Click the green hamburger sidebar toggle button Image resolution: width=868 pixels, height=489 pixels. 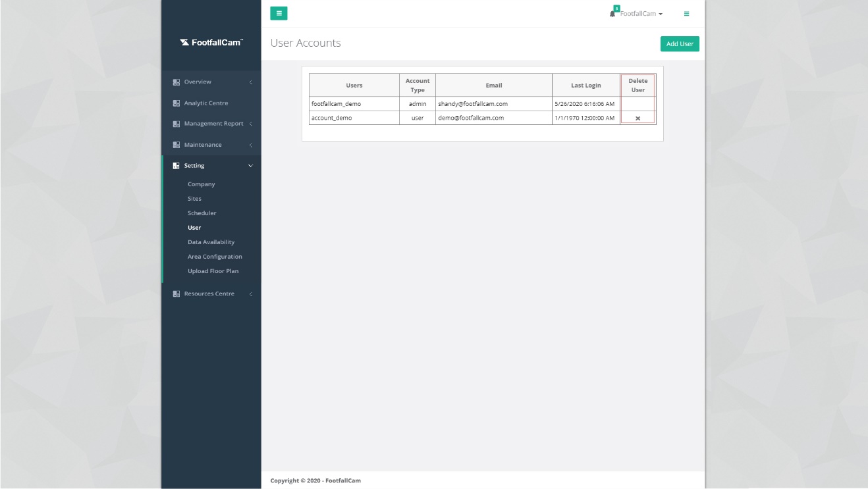click(x=279, y=13)
